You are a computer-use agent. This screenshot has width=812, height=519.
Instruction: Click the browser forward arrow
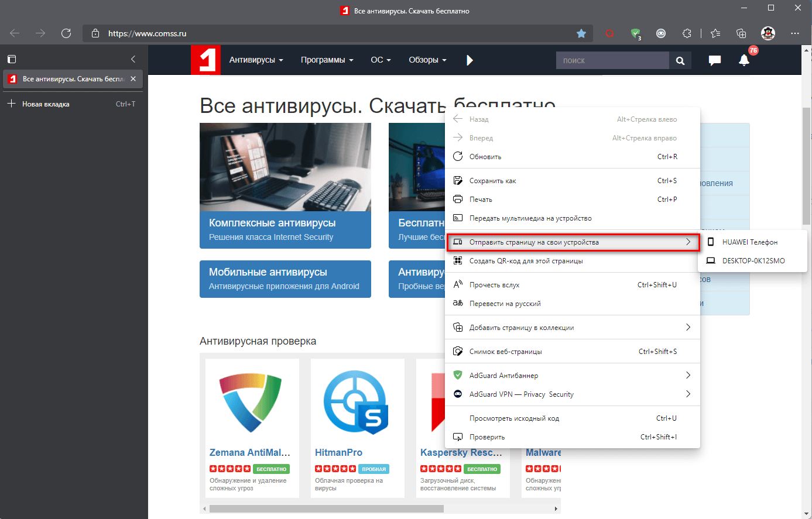40,33
